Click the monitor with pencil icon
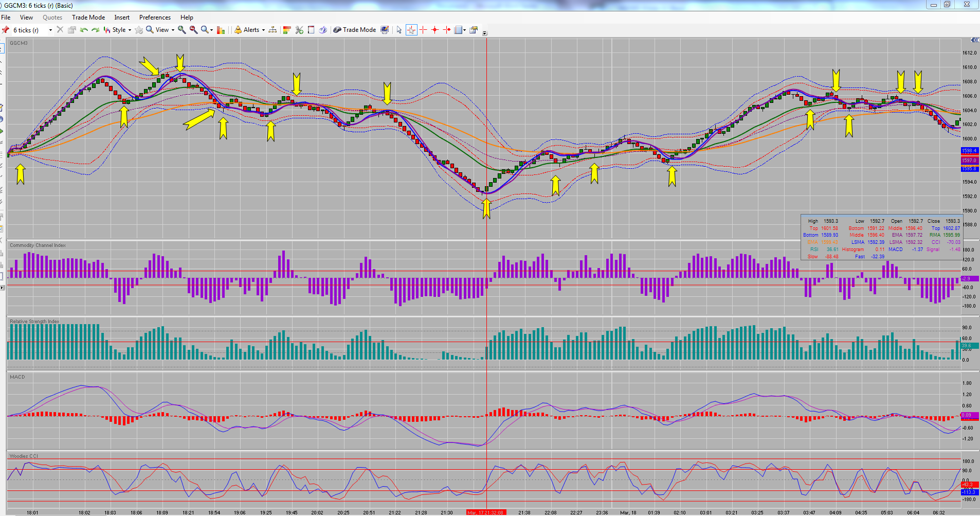 [385, 30]
